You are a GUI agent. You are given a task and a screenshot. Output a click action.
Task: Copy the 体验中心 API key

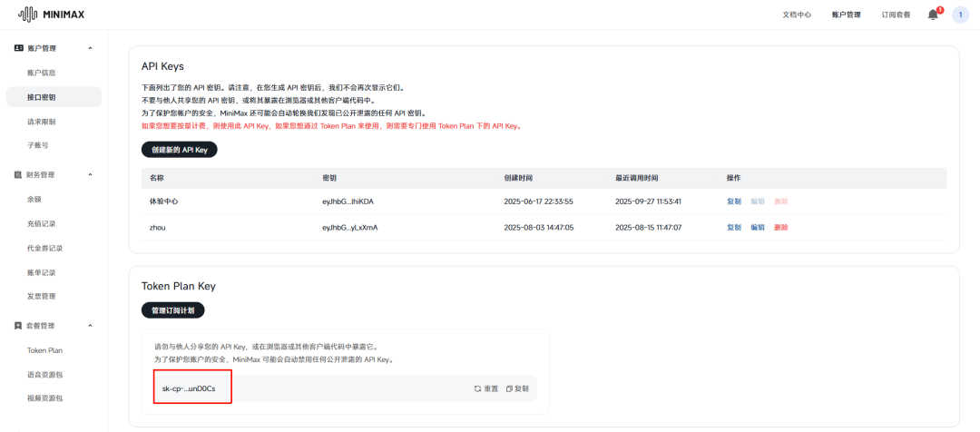(x=734, y=201)
